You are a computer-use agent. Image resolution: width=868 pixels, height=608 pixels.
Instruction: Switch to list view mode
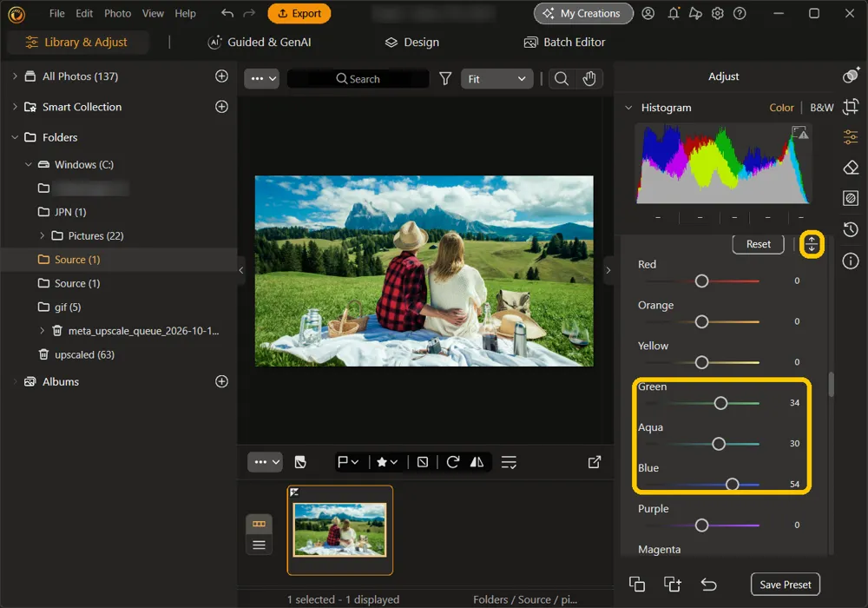coord(259,545)
